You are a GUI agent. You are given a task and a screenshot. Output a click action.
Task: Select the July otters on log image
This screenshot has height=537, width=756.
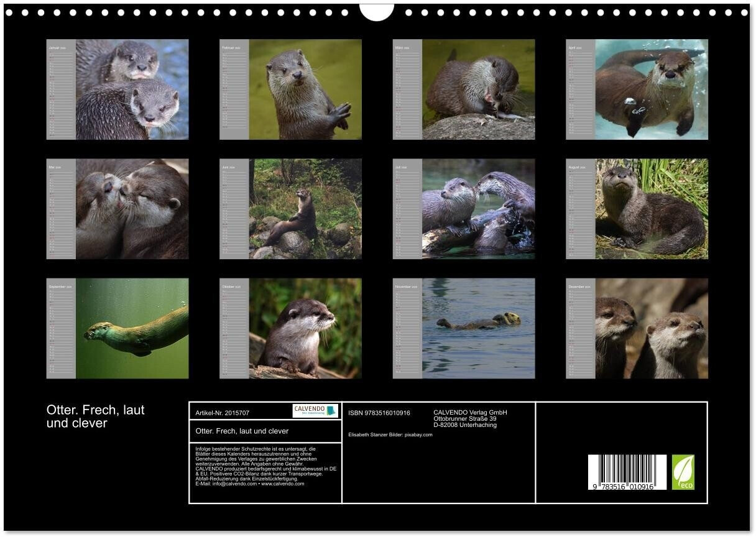[x=478, y=209]
